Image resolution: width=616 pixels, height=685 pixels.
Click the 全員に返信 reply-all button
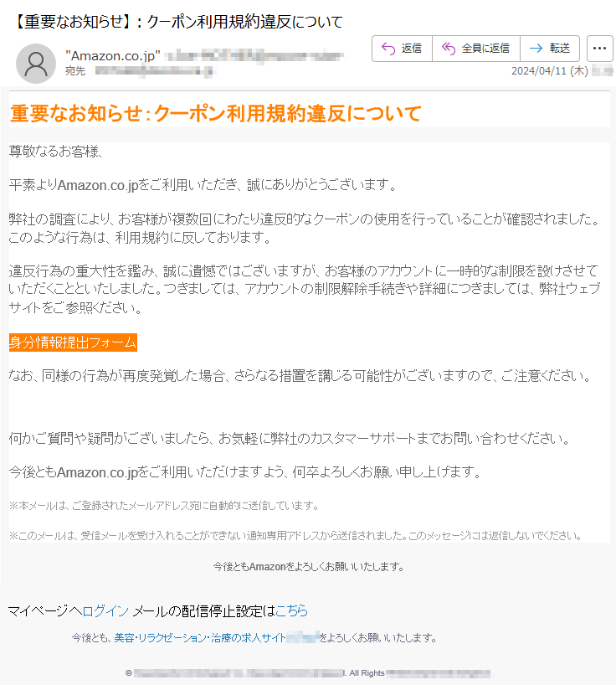[476, 49]
